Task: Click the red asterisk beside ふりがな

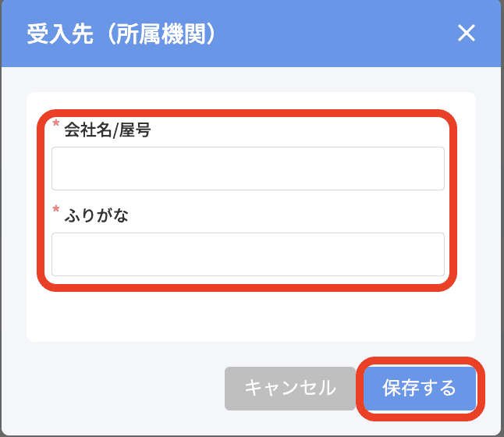Action: [x=56, y=211]
